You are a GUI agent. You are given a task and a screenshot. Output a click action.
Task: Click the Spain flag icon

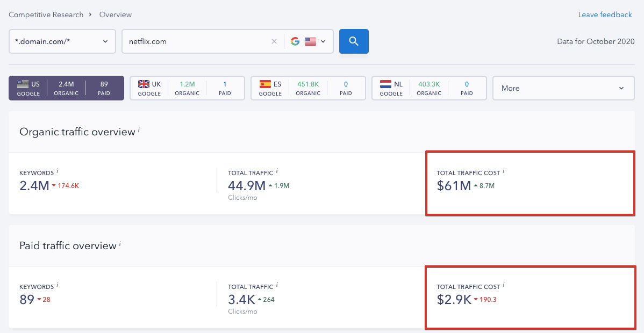click(x=265, y=84)
